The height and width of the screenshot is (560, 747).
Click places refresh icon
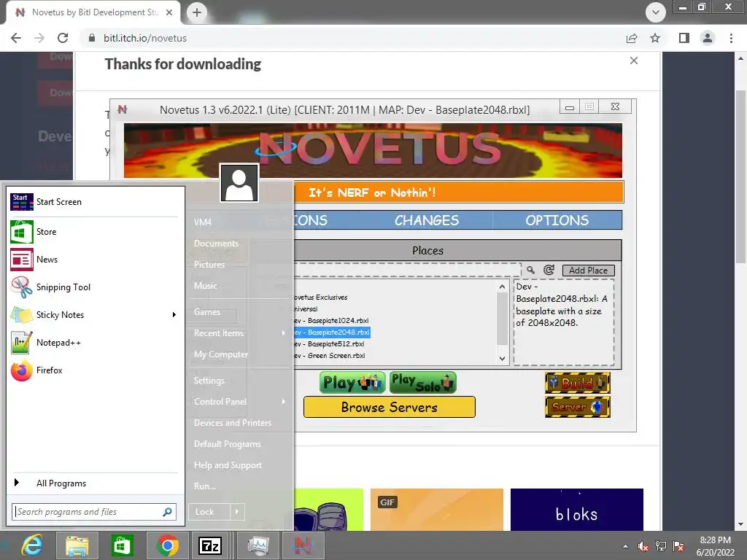pos(549,270)
